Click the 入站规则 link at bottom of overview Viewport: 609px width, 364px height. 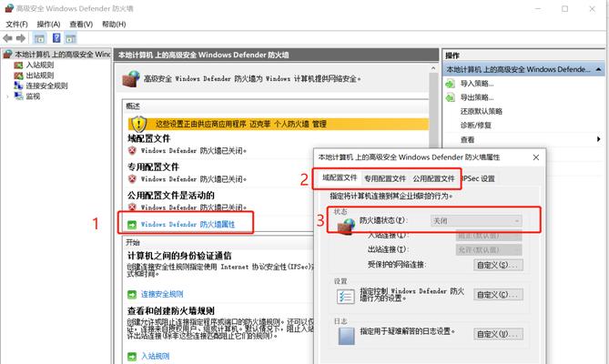(x=155, y=356)
